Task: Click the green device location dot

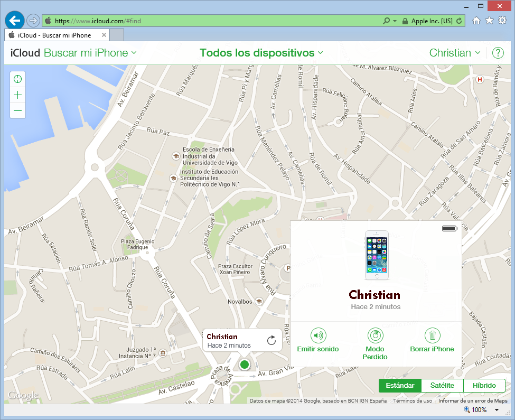Action: pos(245,365)
